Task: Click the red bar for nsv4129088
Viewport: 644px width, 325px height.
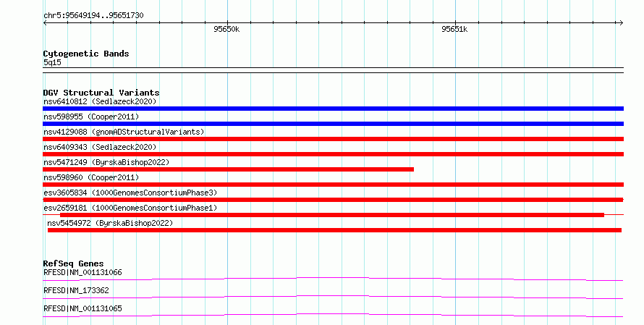Action: 333,139
